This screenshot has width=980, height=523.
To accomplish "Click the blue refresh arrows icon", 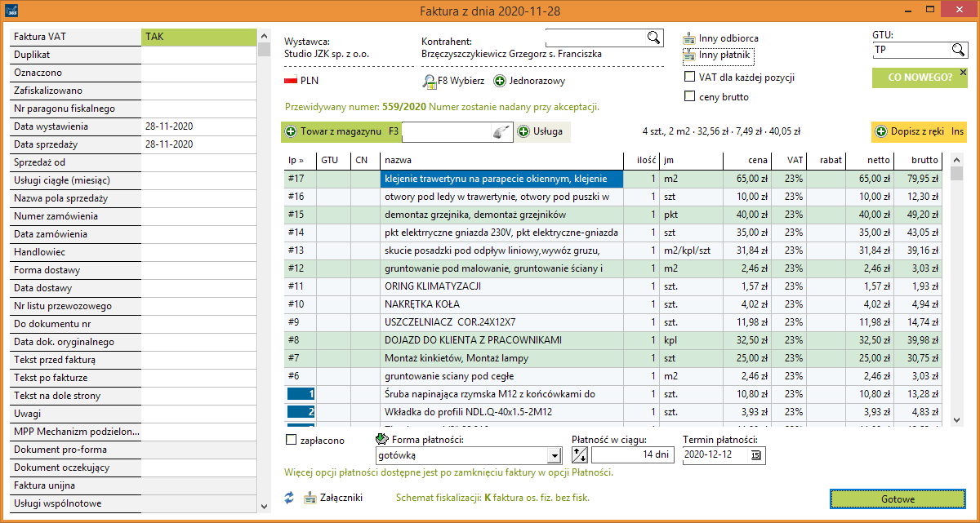I will (289, 497).
